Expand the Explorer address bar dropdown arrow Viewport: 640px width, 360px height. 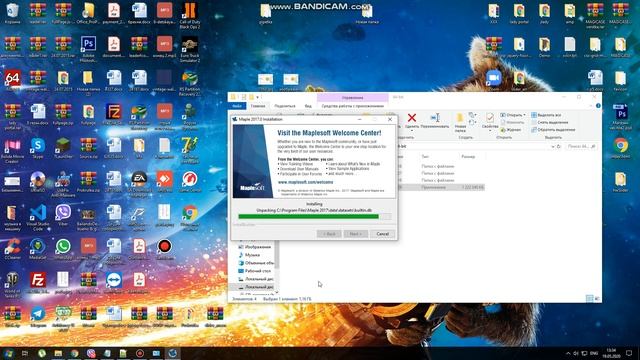click(x=553, y=146)
